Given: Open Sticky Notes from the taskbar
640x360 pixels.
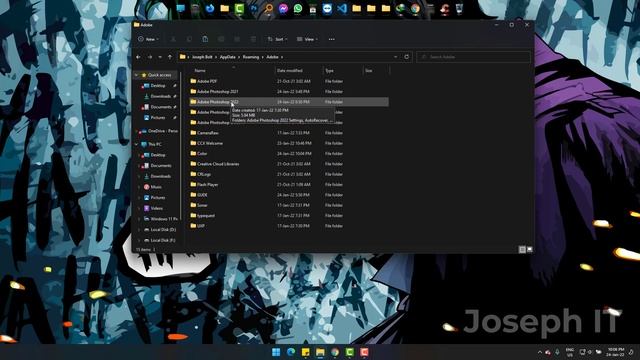Looking at the screenshot, I should point(305,352).
